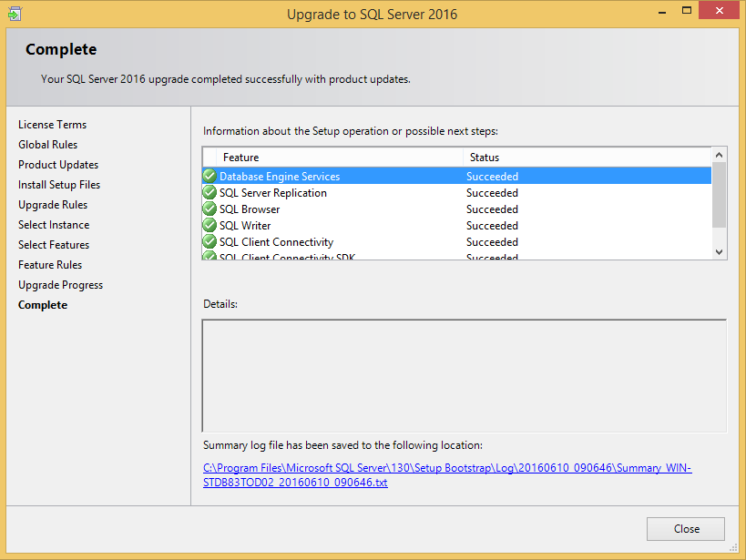Image resolution: width=746 pixels, height=560 pixels.
Task: Open the Summary log file link
Action: [x=447, y=474]
